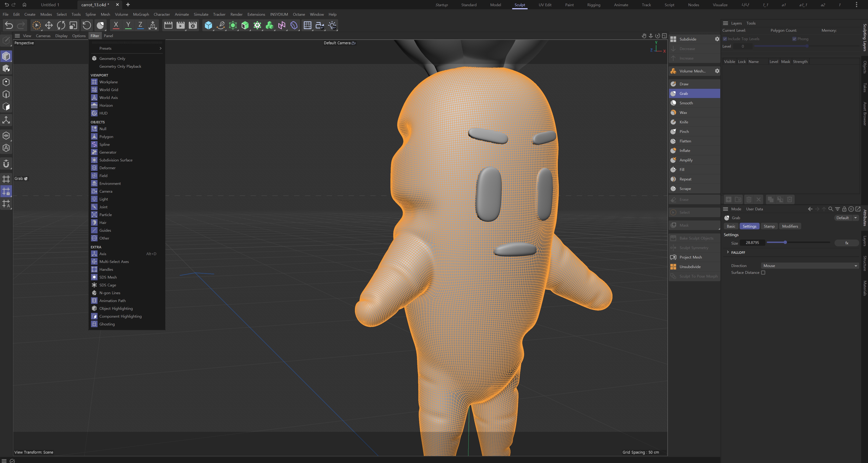868x463 pixels.
Task: Toggle the Phong checkbox
Action: (x=794, y=39)
